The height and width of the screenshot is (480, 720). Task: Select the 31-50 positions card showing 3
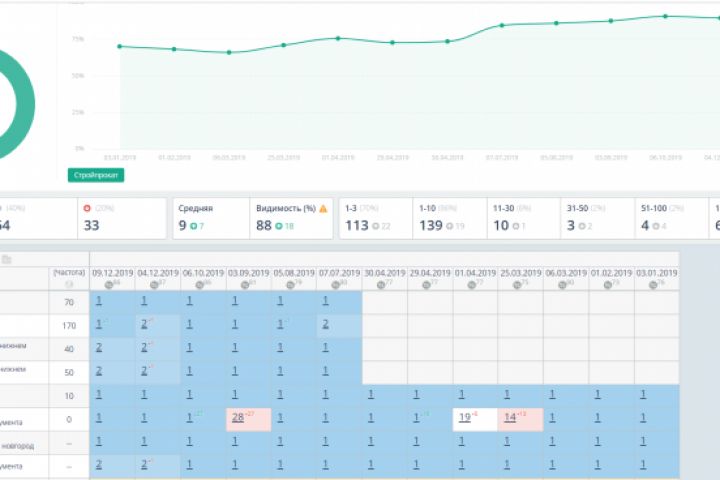click(x=597, y=218)
